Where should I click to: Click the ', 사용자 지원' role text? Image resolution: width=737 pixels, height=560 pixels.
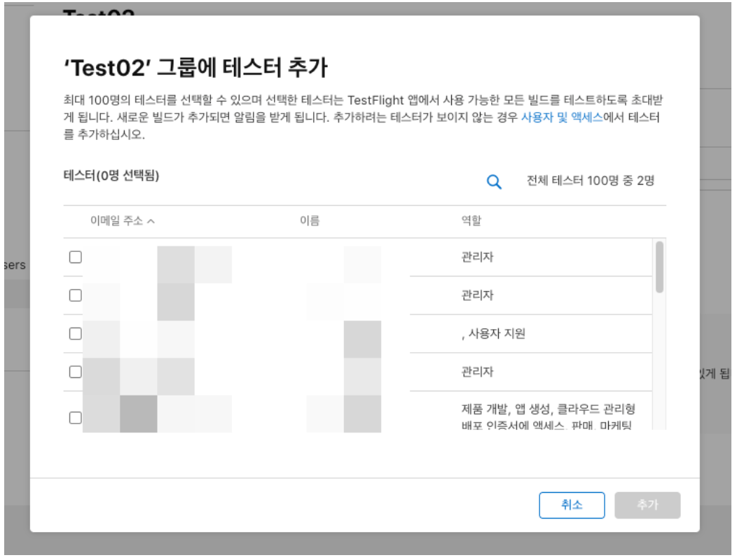(x=493, y=334)
